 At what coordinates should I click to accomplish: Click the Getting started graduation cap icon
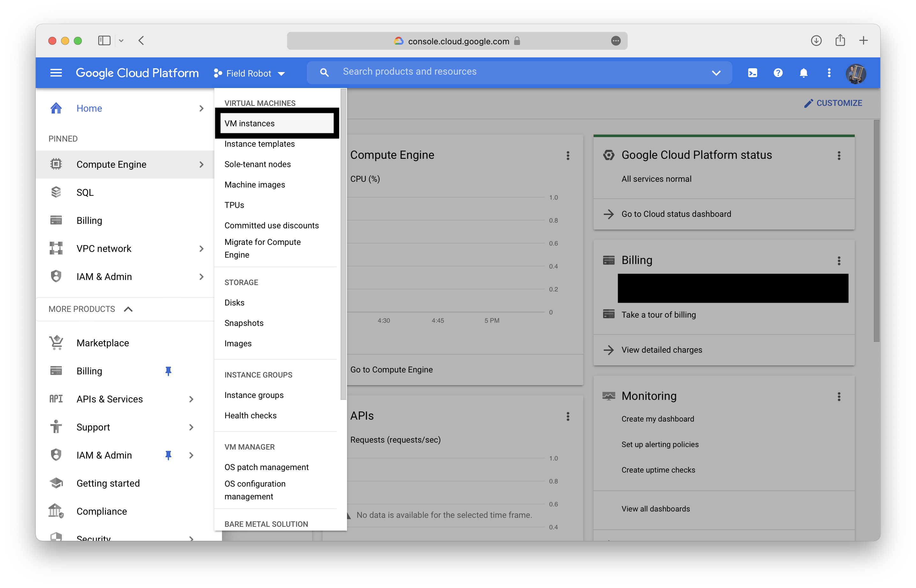coord(56,483)
